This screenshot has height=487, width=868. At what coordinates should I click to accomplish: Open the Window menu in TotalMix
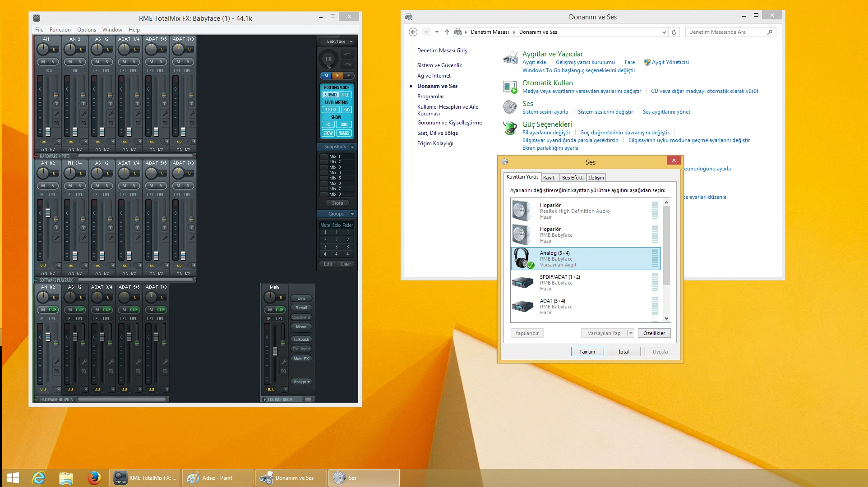(x=112, y=30)
